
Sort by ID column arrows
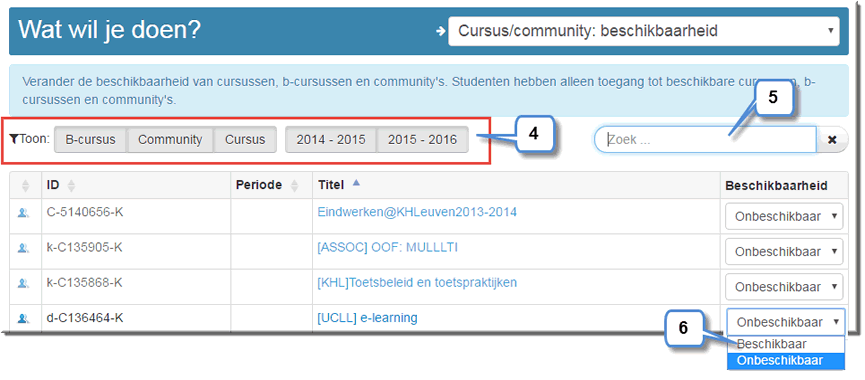[71, 186]
